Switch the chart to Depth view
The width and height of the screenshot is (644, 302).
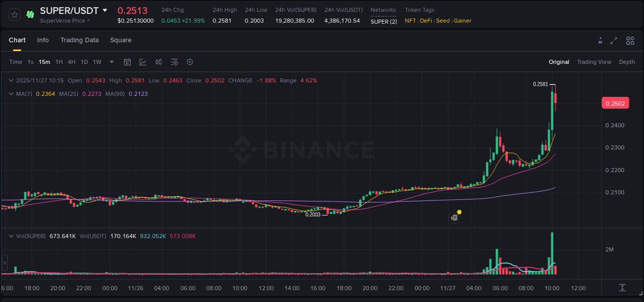point(626,62)
